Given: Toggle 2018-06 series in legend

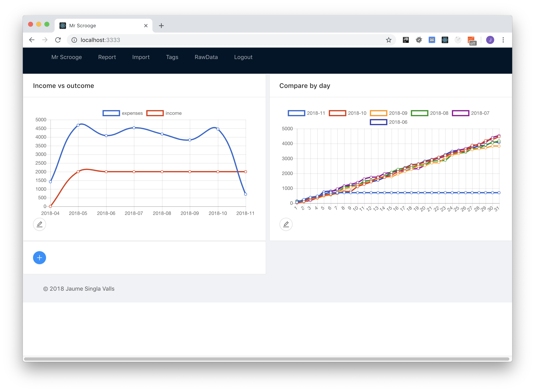Looking at the screenshot, I should (389, 122).
